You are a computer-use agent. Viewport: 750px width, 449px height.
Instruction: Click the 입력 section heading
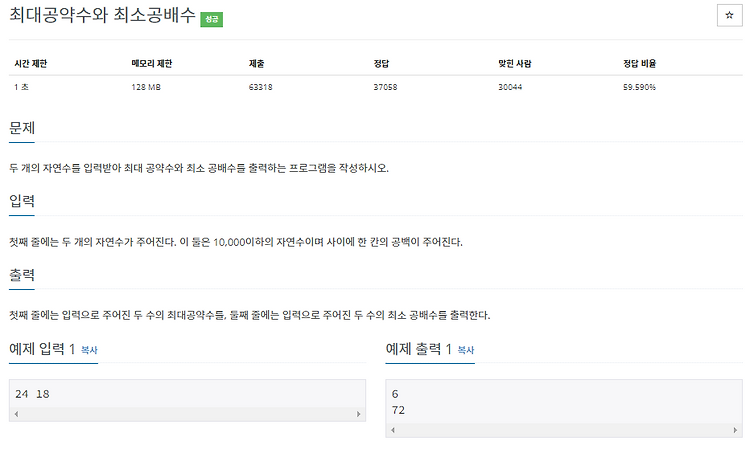(x=22, y=201)
